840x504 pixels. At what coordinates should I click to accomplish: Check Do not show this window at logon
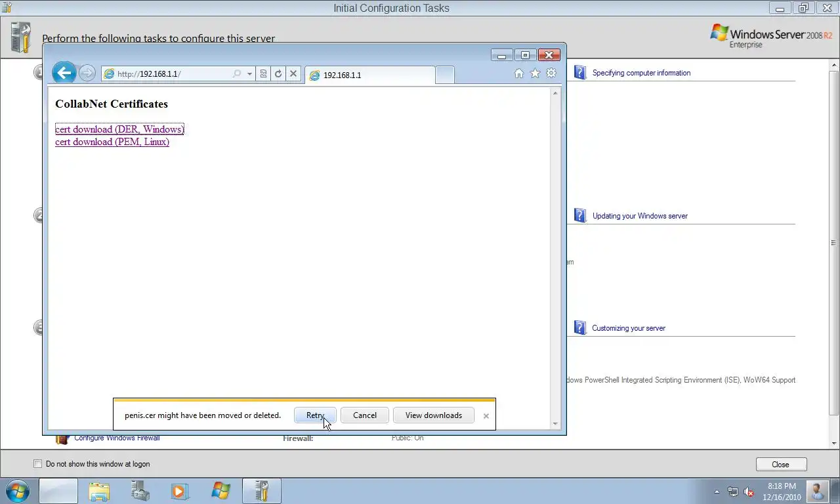coord(37,464)
